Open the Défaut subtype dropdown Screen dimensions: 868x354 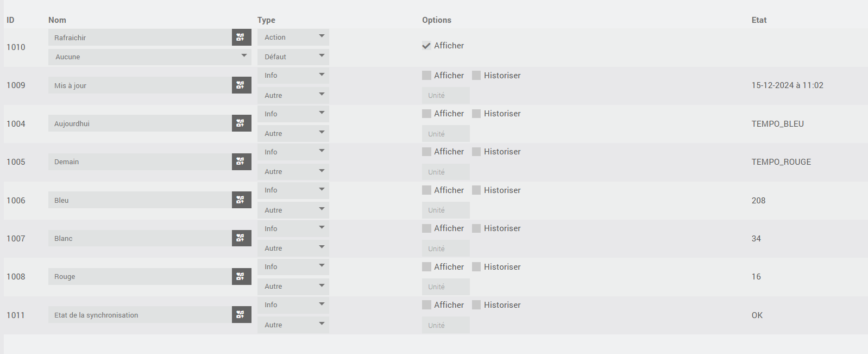point(293,57)
